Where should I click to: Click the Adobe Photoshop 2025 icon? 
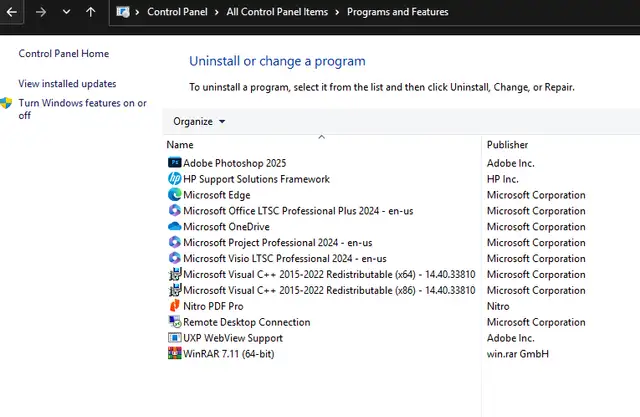pyautogui.click(x=175, y=163)
